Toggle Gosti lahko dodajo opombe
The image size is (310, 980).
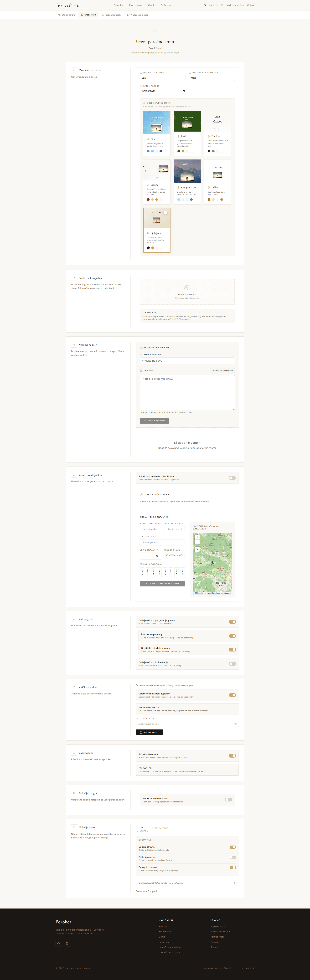tap(232, 649)
